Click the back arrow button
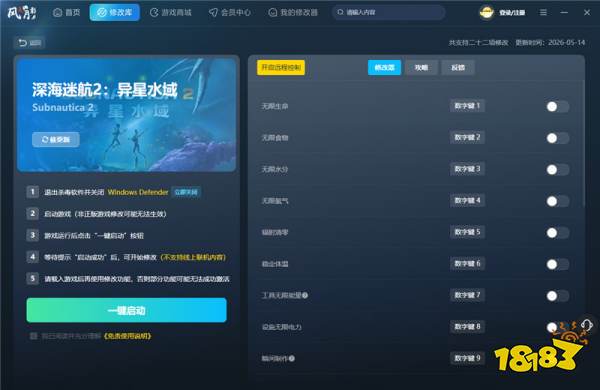 30,42
